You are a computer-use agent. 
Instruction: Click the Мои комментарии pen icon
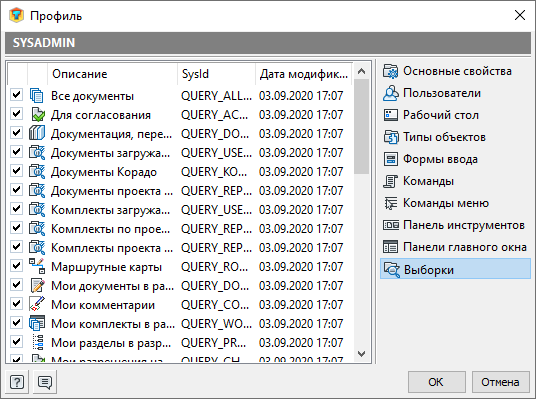37,304
